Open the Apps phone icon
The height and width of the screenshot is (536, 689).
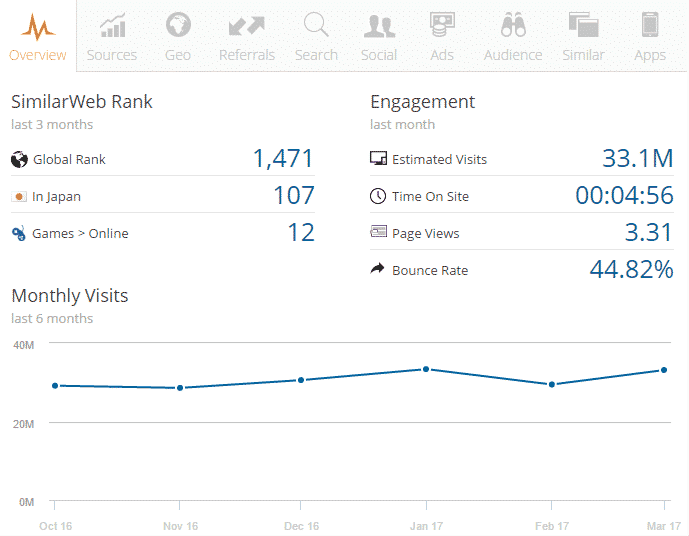(650, 25)
